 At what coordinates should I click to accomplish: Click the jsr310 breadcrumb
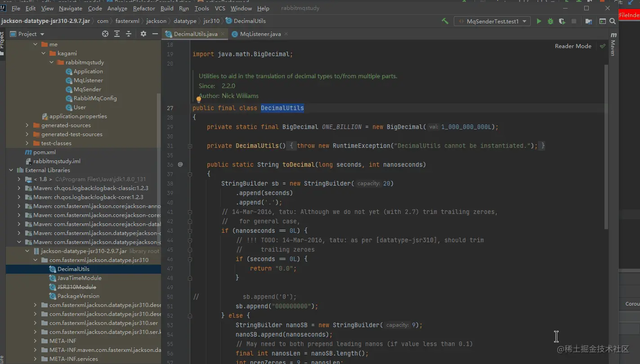[210, 21]
